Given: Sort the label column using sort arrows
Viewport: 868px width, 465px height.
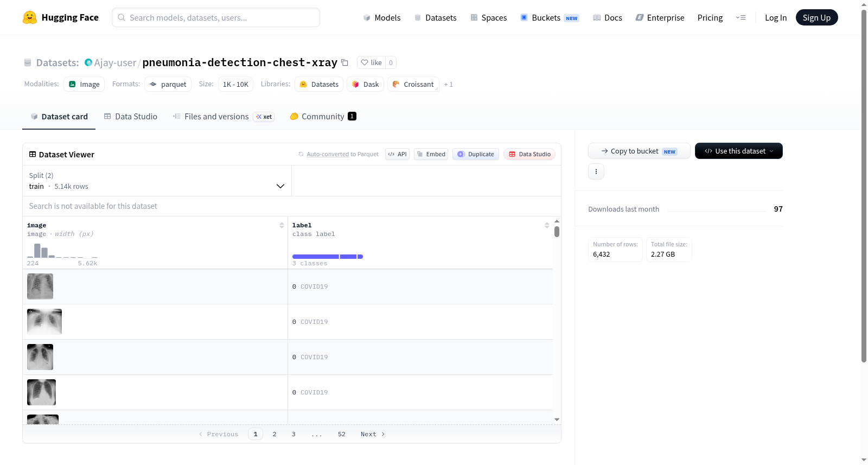Looking at the screenshot, I should pos(547,225).
